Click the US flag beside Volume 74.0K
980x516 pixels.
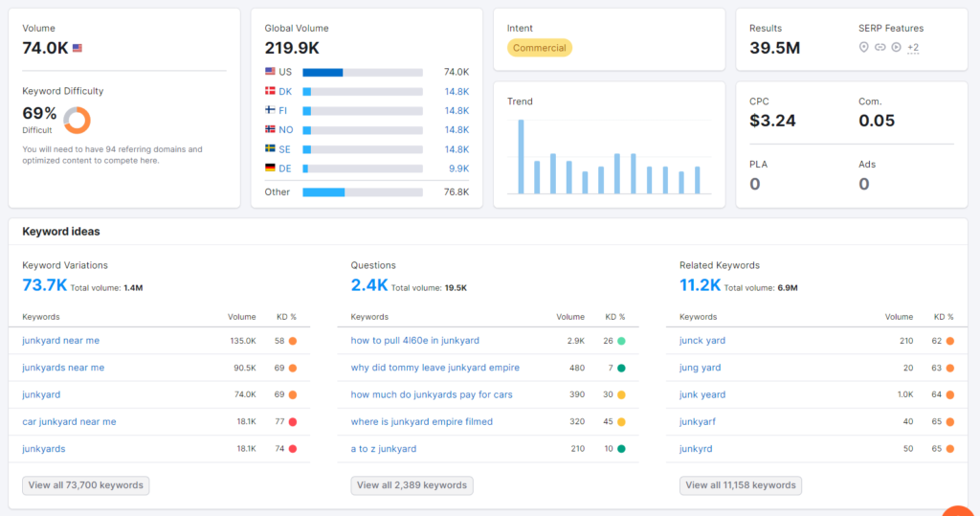[x=77, y=48]
